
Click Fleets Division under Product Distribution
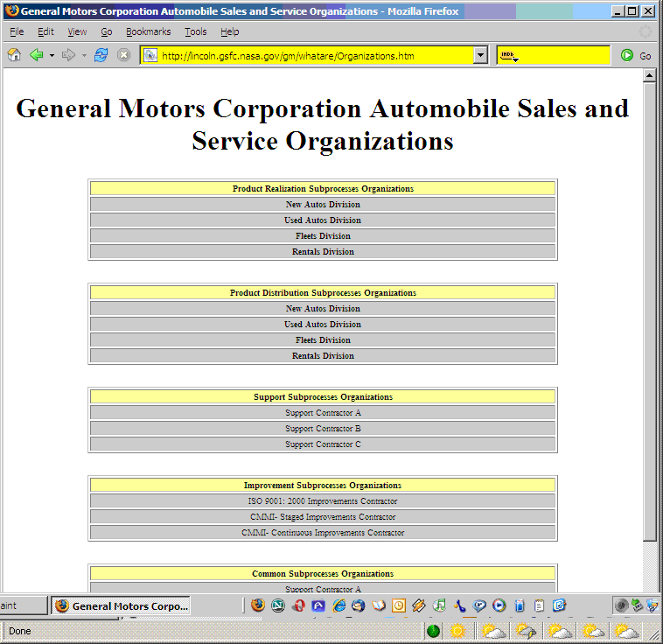(x=323, y=339)
